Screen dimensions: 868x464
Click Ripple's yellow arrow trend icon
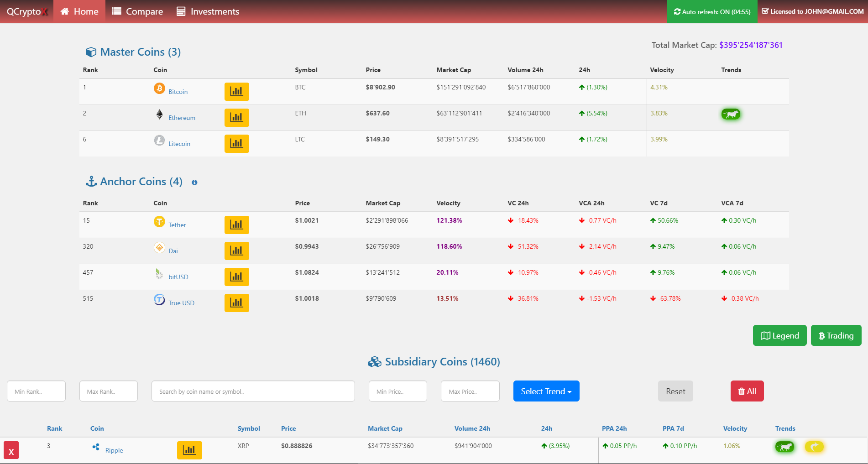point(814,447)
